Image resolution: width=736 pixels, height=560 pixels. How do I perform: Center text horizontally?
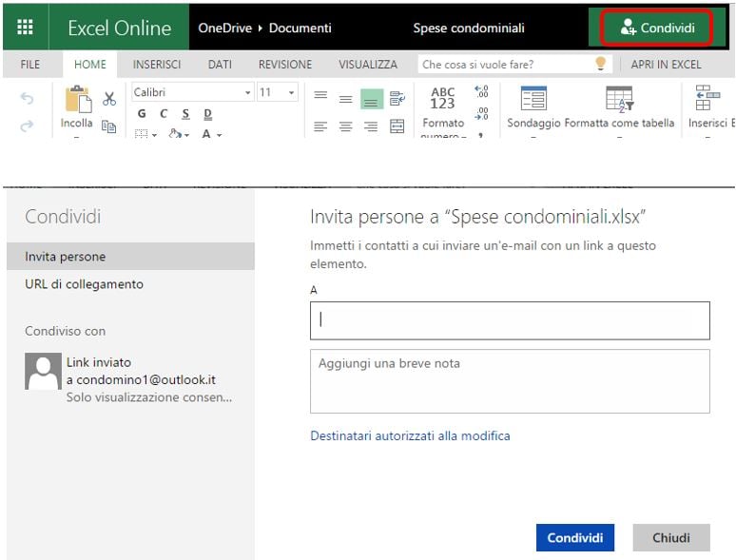(x=345, y=126)
